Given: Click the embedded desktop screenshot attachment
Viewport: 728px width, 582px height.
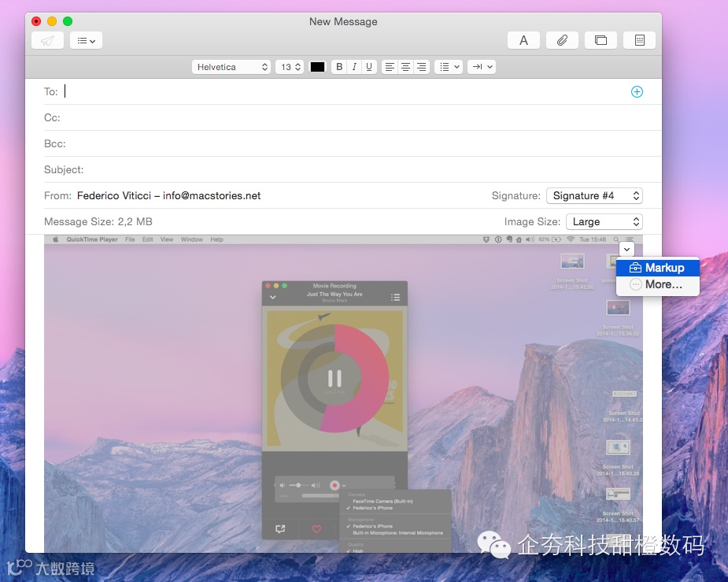Looking at the screenshot, I should click(x=344, y=394).
